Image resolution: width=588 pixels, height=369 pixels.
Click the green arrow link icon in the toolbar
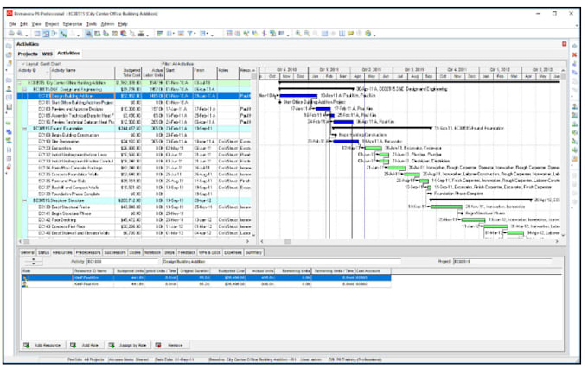click(63, 34)
